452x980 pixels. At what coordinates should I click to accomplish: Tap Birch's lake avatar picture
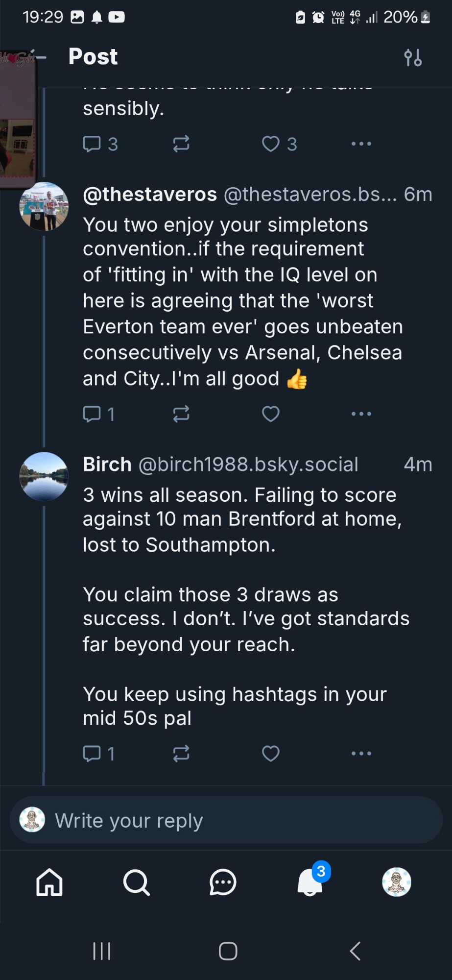coord(44,476)
